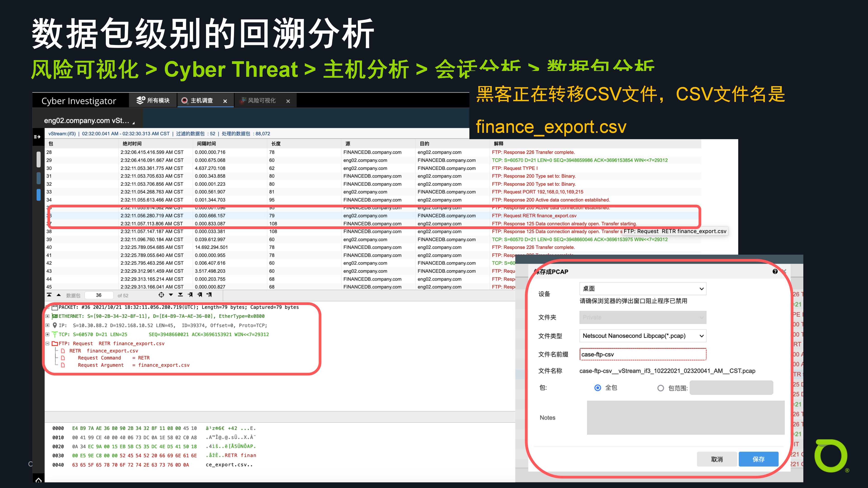The image size is (868, 488).
Task: Select FTP: Request TYPE I row
Action: click(373, 168)
